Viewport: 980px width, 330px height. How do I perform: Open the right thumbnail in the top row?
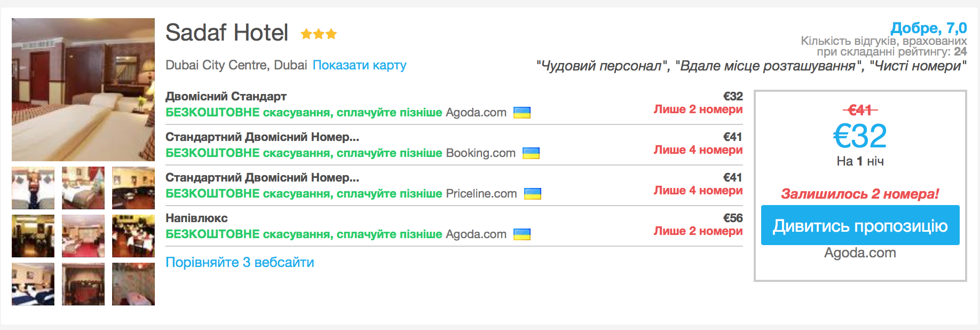click(133, 188)
